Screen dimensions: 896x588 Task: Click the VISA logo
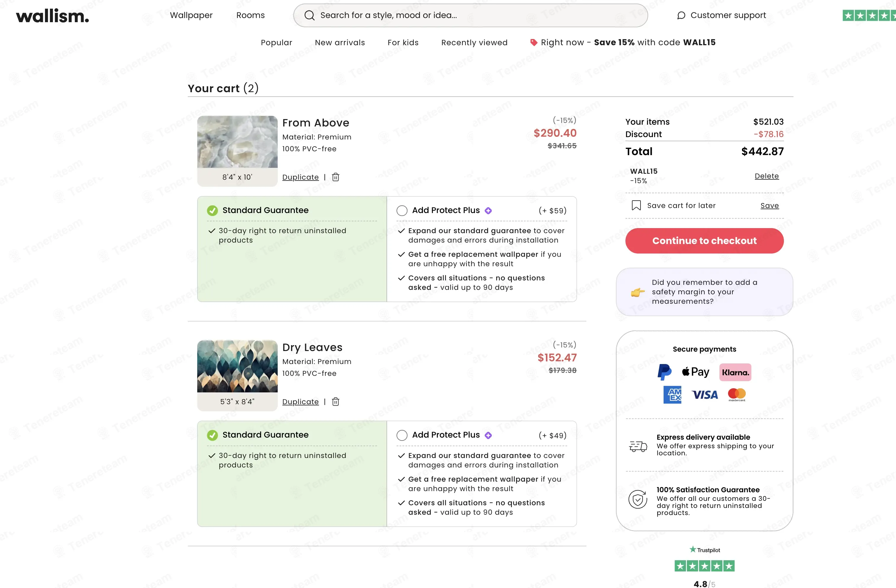(x=705, y=395)
